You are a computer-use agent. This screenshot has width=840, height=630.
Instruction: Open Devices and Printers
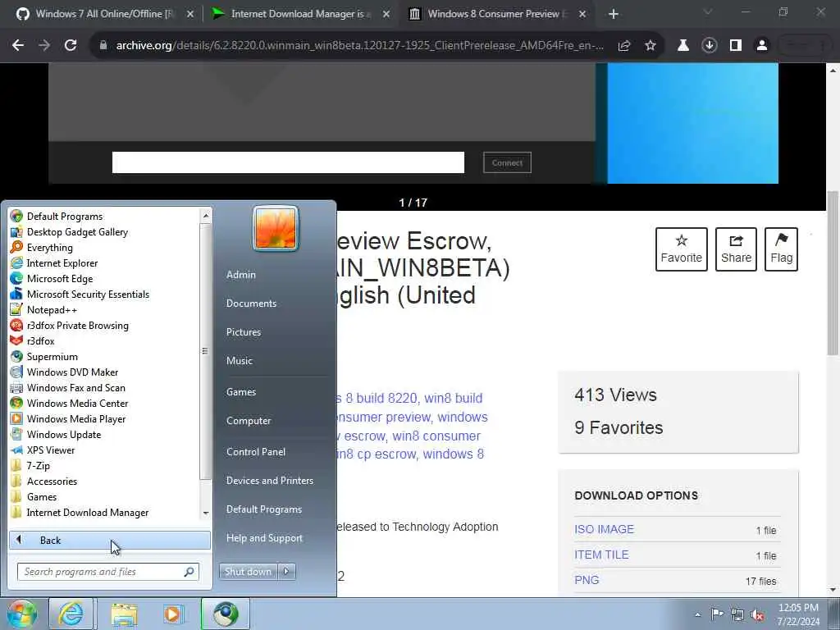[269, 481]
